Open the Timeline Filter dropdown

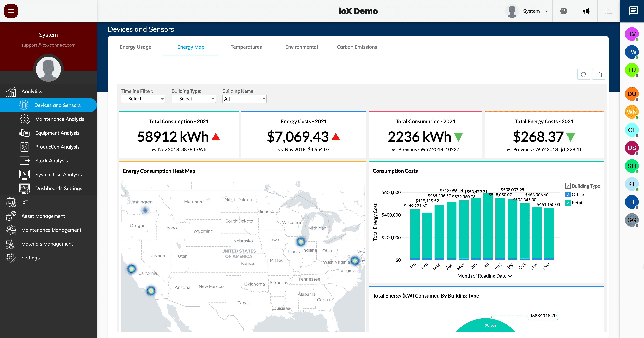click(x=143, y=99)
